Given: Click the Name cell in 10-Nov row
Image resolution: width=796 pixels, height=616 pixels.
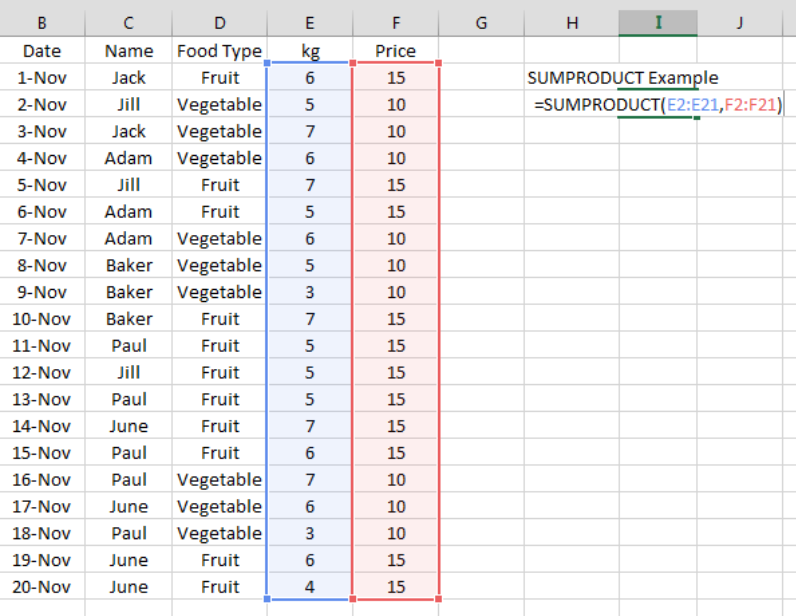Looking at the screenshot, I should click(129, 319).
